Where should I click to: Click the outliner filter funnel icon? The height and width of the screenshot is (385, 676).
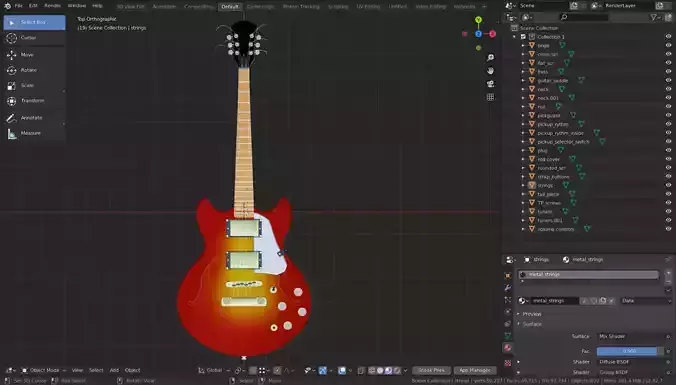click(654, 17)
